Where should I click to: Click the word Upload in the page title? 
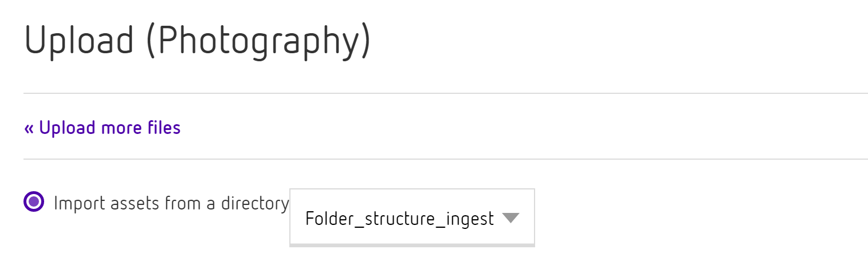click(78, 41)
